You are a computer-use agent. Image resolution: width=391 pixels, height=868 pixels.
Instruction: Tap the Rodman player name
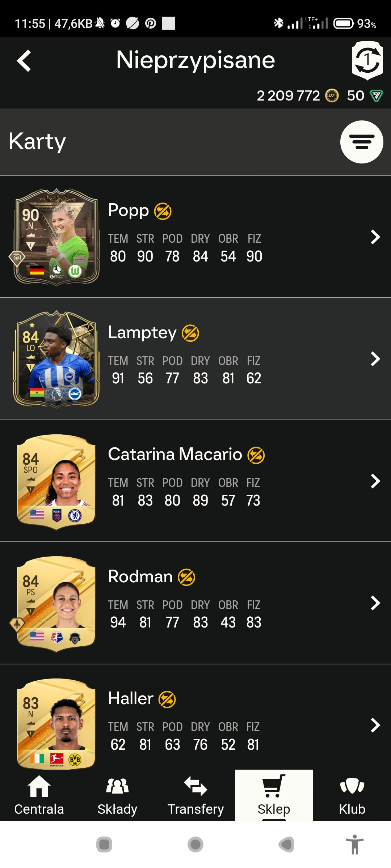(x=140, y=576)
